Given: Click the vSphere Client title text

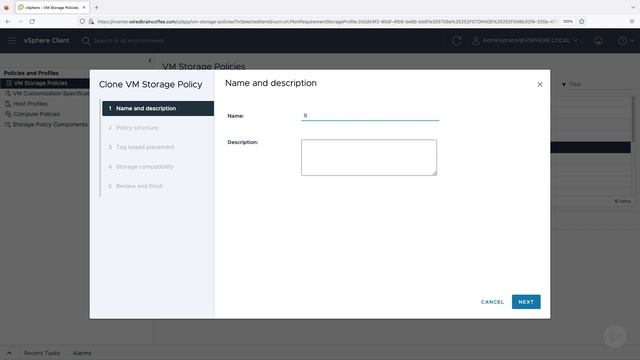Looking at the screenshot, I should tap(46, 40).
